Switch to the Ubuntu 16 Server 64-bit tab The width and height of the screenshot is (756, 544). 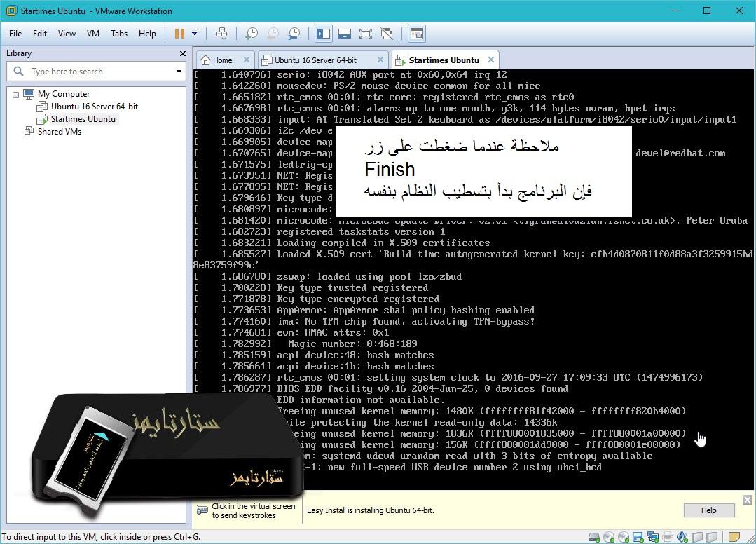(x=322, y=60)
